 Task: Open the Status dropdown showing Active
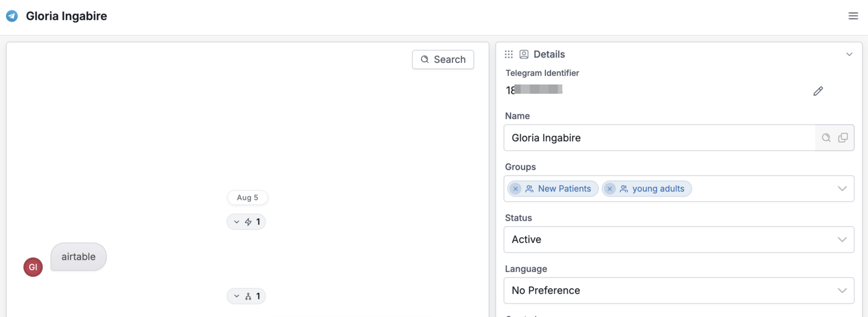click(679, 239)
